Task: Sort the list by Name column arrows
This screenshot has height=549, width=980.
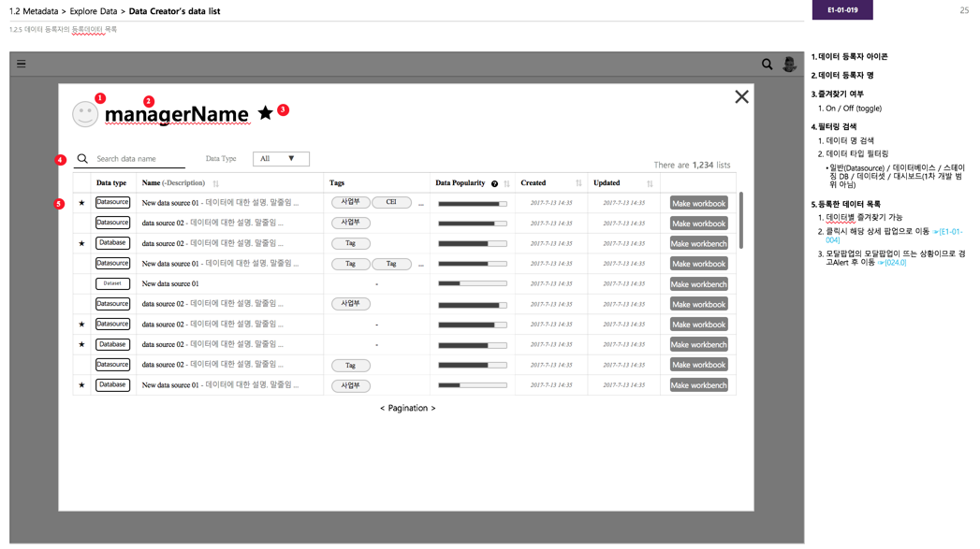Action: (215, 183)
